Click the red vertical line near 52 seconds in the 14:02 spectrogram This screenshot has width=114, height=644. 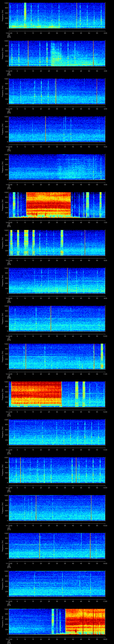point(93,53)
